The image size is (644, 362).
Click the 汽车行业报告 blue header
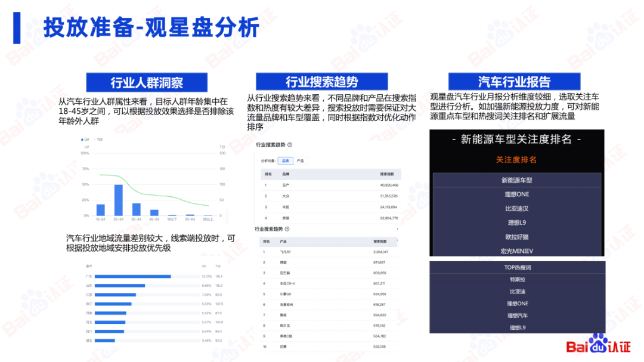coord(514,81)
